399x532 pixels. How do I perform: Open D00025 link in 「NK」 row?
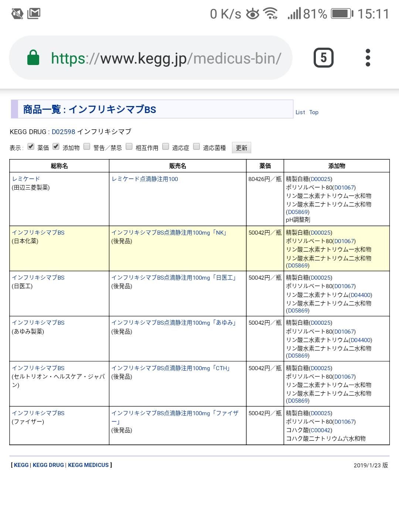(321, 233)
